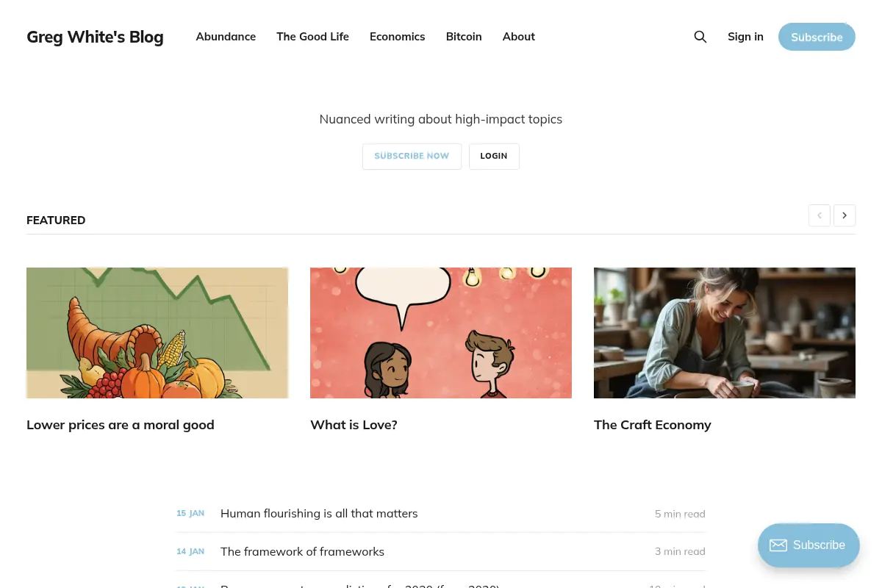Show next featured posts with right chevron
Image resolution: width=882 pixels, height=588 pixels.
pyautogui.click(x=845, y=215)
